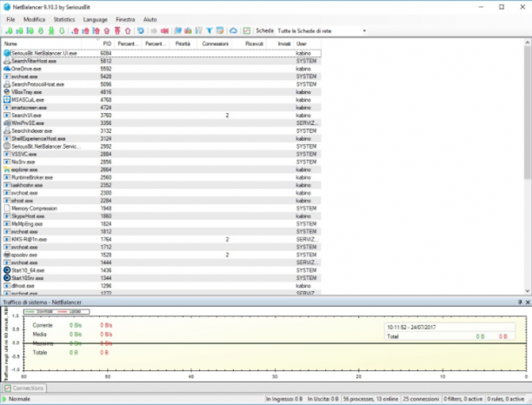Viewport: 532px width, 405px height.
Task: Open the Finestra menu
Action: coord(125,19)
